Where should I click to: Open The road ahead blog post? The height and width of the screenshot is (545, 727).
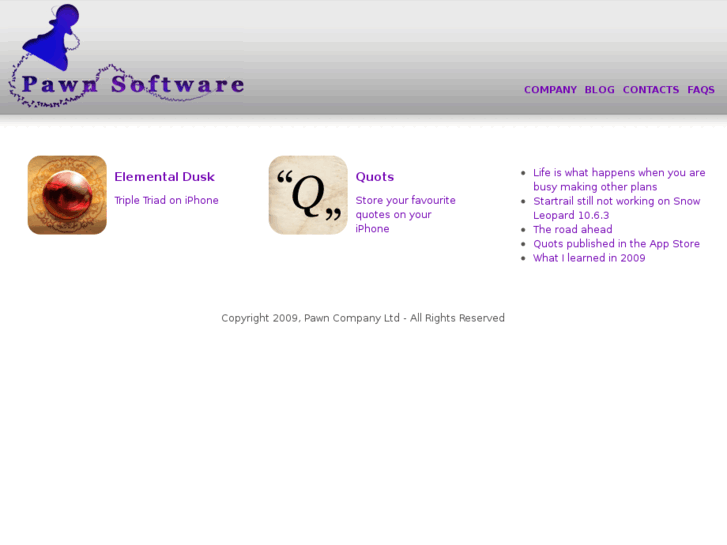[573, 230]
